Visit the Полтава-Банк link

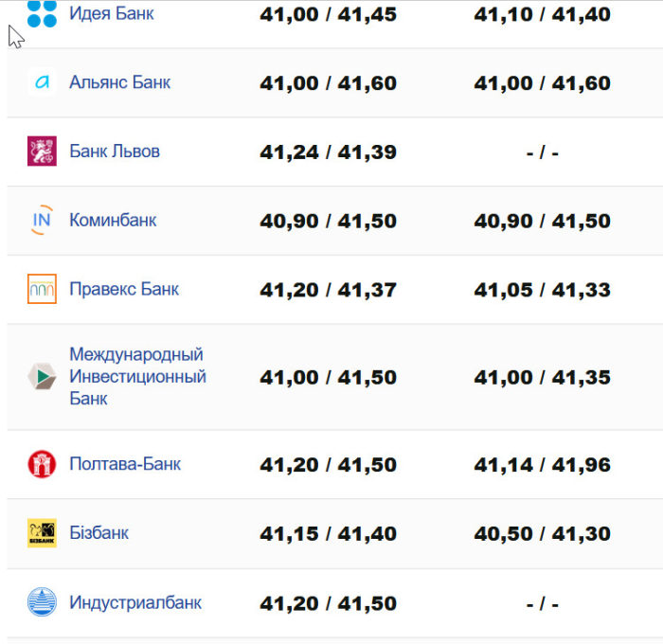coord(125,464)
